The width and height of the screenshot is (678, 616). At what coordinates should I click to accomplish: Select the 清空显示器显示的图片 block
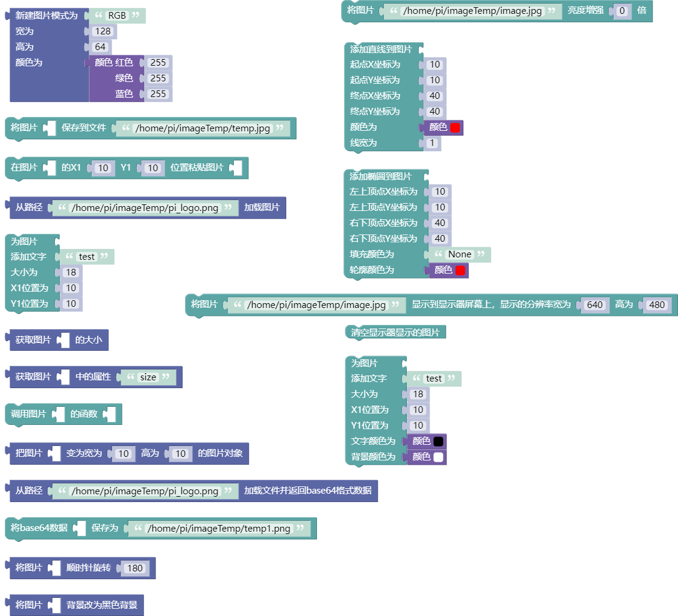[395, 332]
